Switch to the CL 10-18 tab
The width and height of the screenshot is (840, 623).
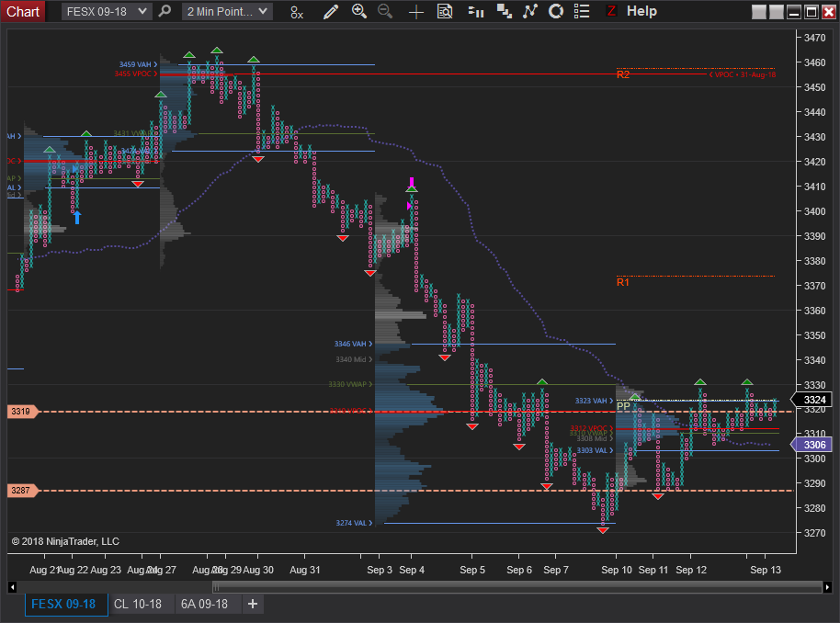pos(138,604)
